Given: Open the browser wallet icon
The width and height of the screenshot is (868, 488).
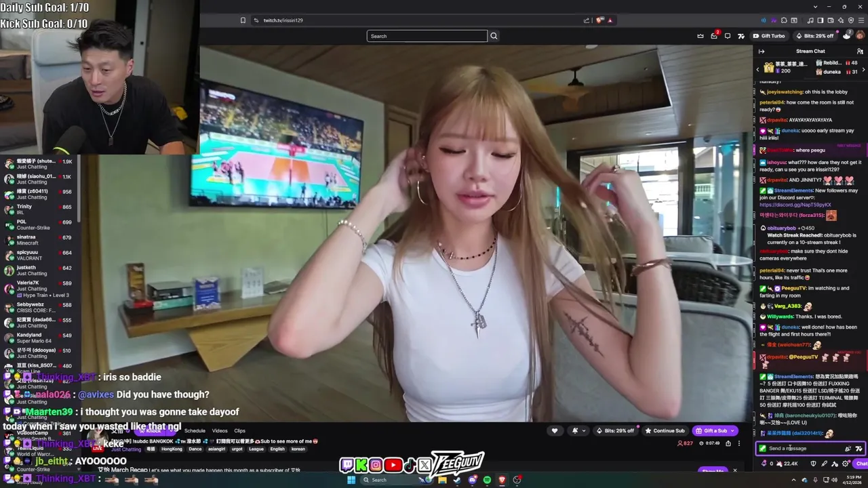Looking at the screenshot, I should click(830, 20).
